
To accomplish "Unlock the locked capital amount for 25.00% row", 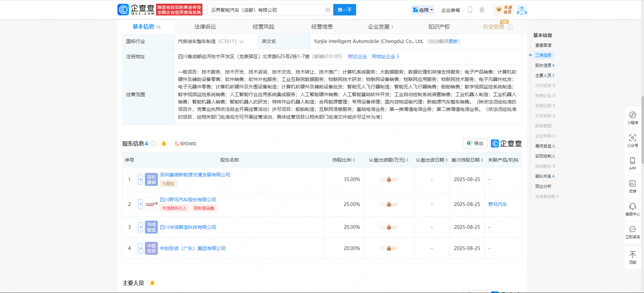I will (389, 204).
